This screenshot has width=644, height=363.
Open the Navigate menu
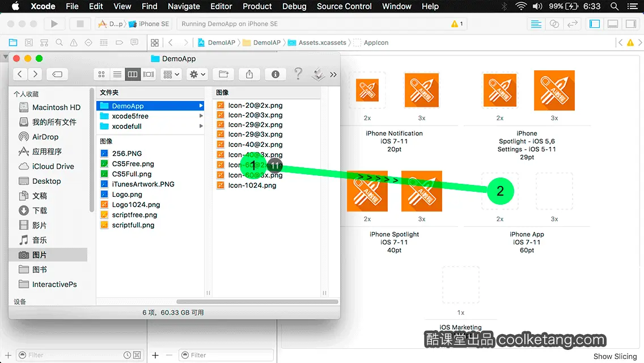184,6
